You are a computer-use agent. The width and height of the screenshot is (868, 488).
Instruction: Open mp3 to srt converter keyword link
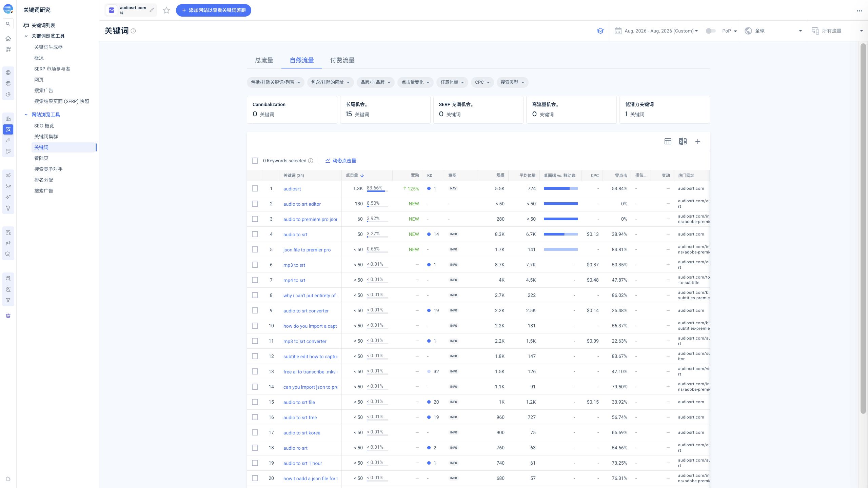pos(305,341)
